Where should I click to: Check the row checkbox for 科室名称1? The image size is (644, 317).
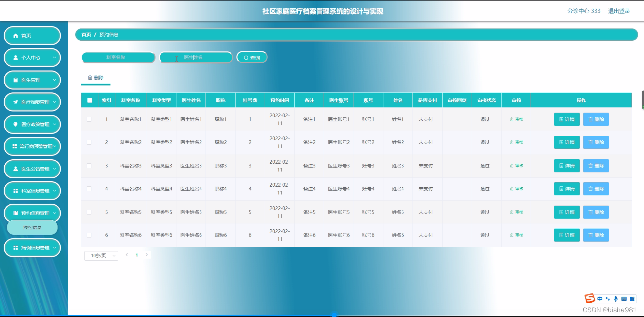(89, 119)
